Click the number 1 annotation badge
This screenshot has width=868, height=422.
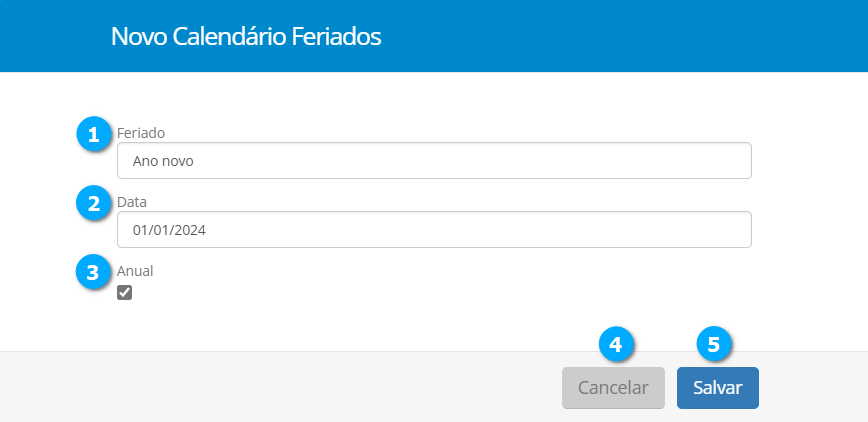(94, 134)
